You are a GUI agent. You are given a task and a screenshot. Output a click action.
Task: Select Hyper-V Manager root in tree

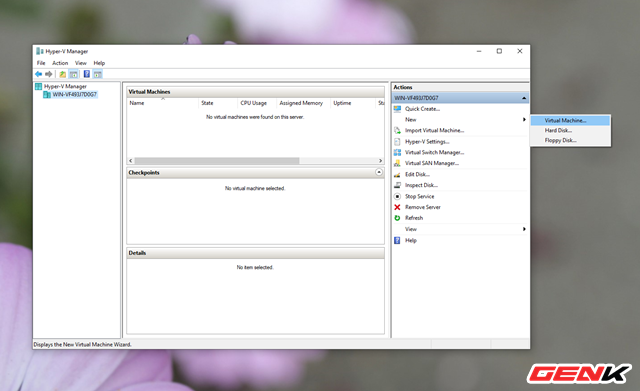[65, 87]
